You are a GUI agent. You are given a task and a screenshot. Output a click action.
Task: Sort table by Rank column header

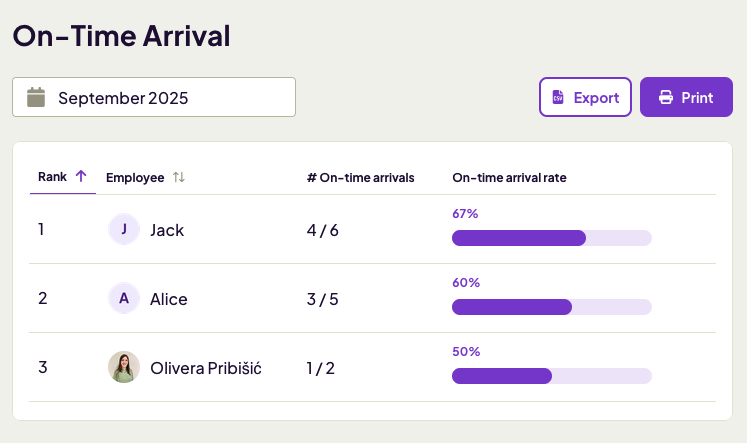coord(53,177)
